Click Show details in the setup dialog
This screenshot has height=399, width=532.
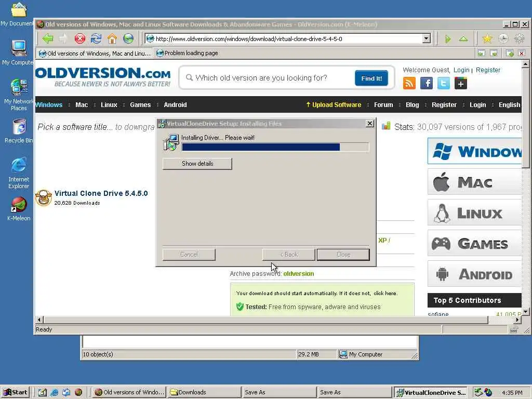pos(197,164)
